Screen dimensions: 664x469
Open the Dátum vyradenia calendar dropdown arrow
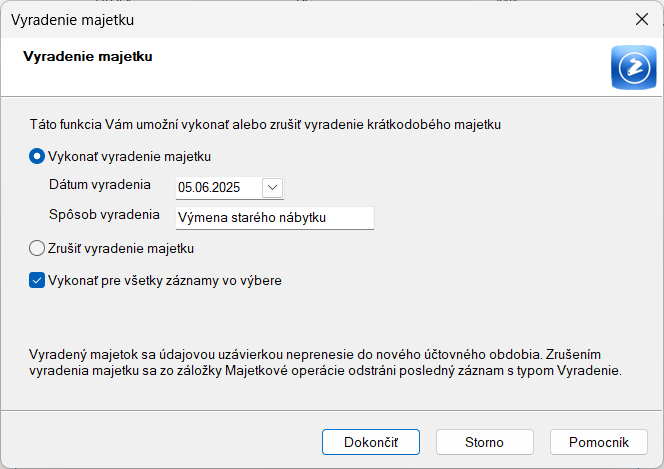[x=272, y=188]
